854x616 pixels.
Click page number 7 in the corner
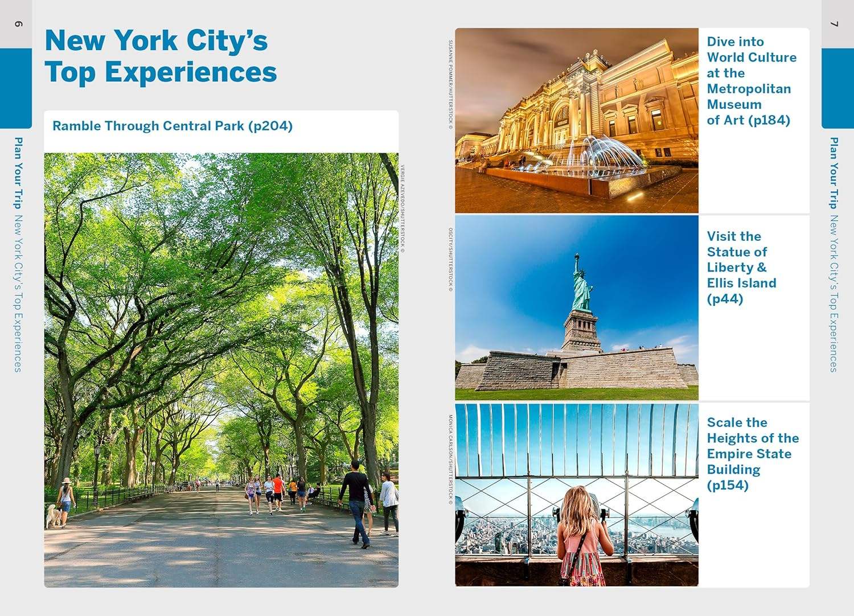tap(835, 24)
